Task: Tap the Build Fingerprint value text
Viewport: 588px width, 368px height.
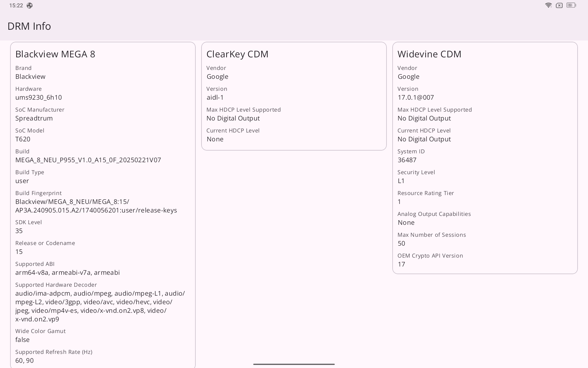Action: 96,206
